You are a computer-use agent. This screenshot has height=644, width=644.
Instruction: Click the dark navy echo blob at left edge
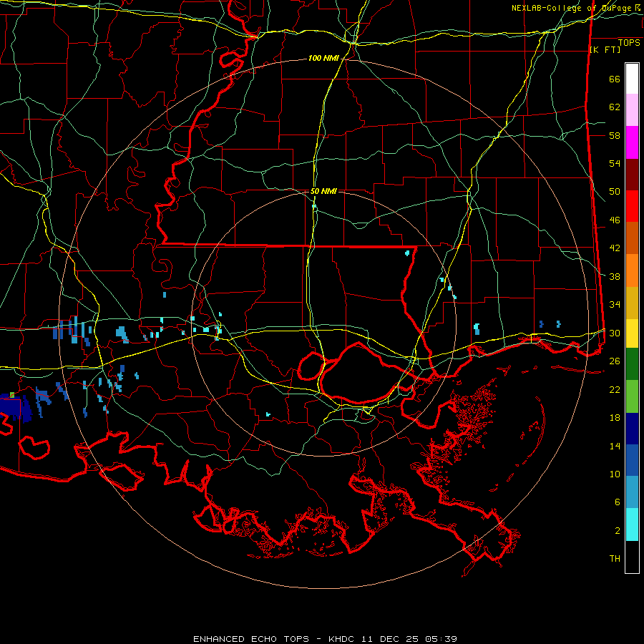[x=15, y=407]
